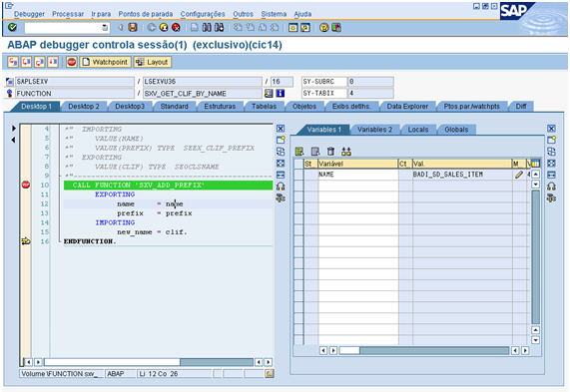Click the Layout button

pyautogui.click(x=152, y=62)
